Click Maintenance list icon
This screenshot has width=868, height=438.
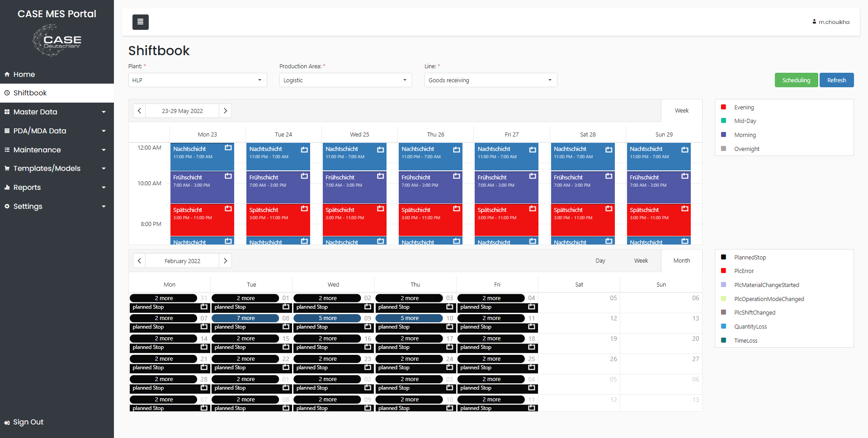tap(7, 150)
